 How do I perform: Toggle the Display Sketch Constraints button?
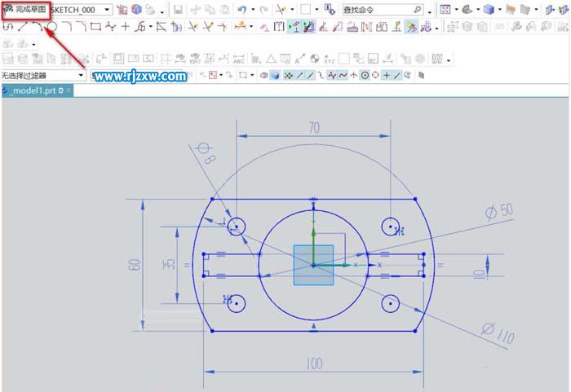309,27
